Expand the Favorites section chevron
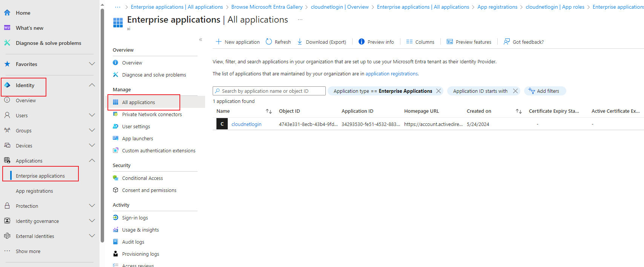Image resolution: width=644 pixels, height=267 pixels. [92, 64]
